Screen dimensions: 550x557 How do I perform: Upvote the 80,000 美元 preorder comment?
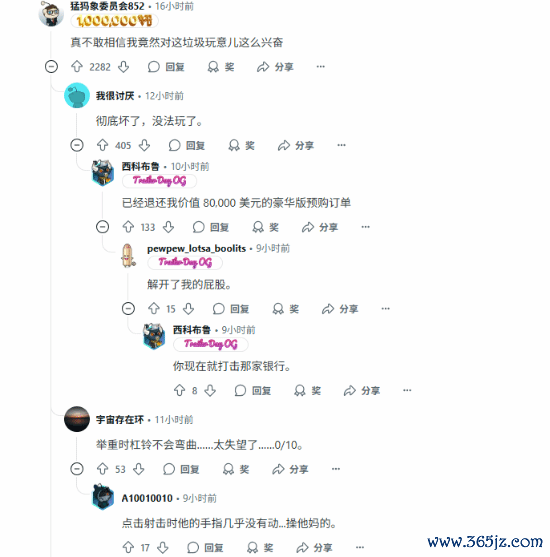pos(128,227)
